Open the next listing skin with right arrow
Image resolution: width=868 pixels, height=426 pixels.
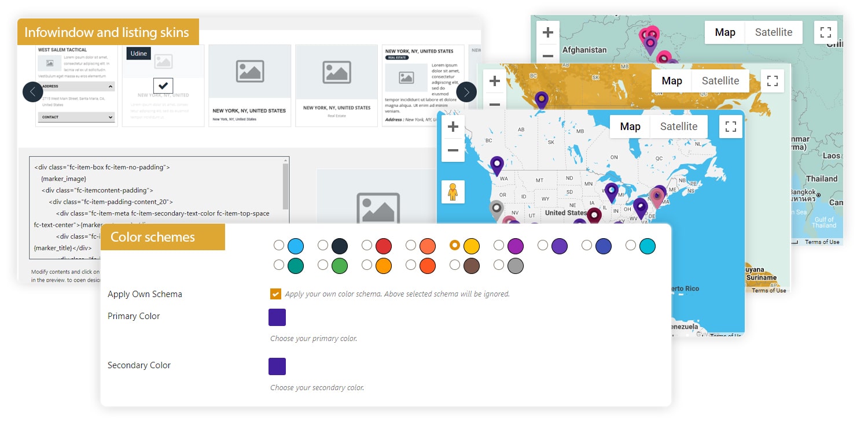click(x=466, y=92)
